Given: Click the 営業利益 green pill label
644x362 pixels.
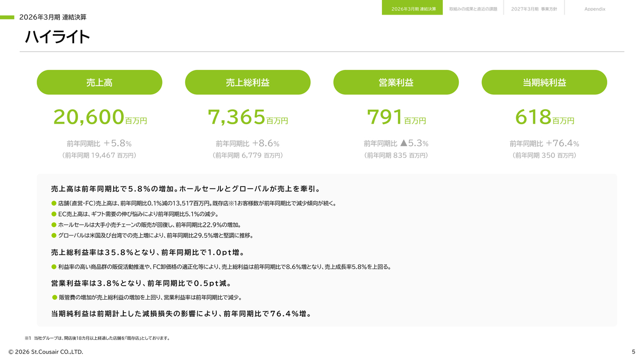Looking at the screenshot, I should [396, 82].
